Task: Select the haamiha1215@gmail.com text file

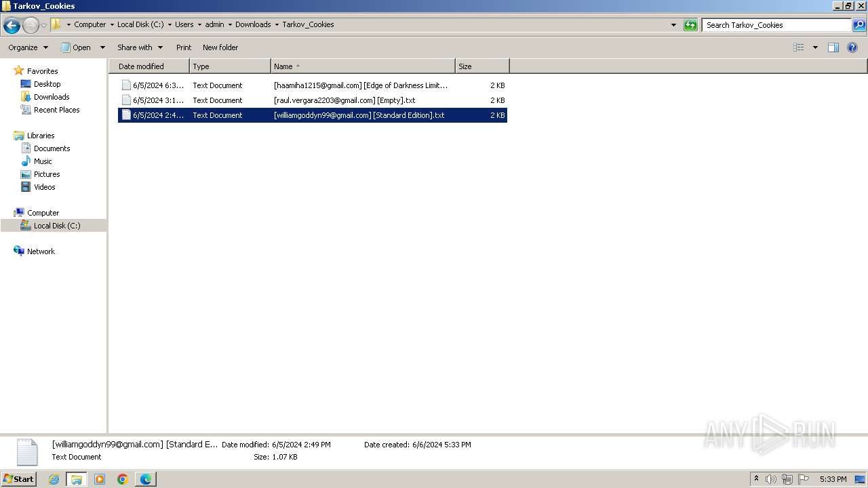Action: (313, 85)
